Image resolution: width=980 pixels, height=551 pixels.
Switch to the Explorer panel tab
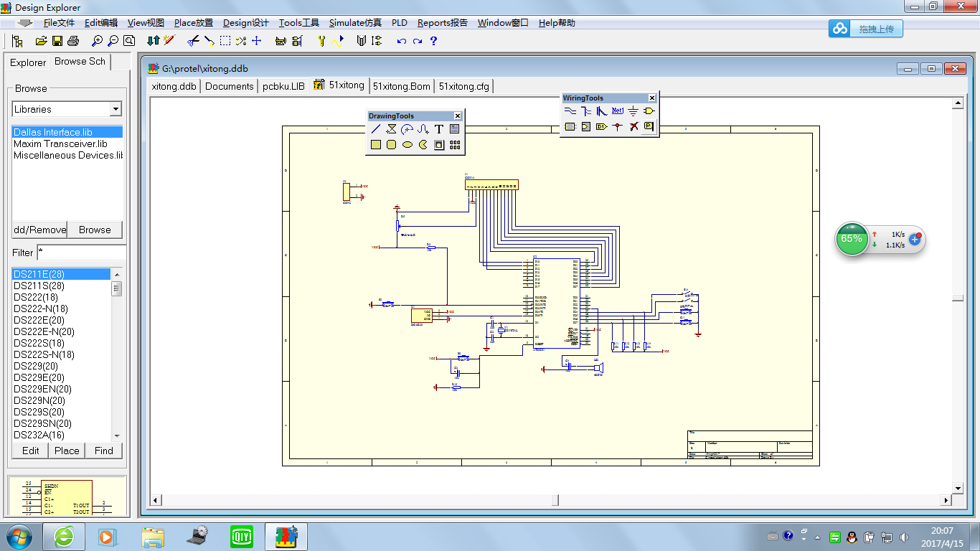click(28, 62)
